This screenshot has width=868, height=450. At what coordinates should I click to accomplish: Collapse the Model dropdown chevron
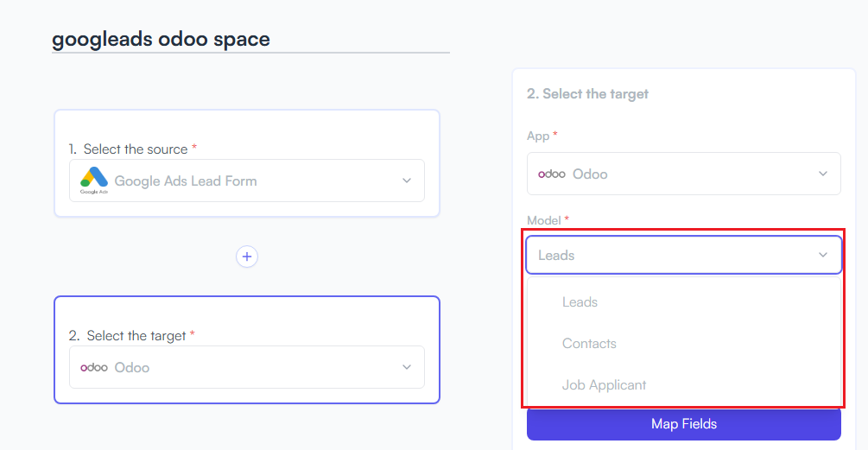click(823, 255)
